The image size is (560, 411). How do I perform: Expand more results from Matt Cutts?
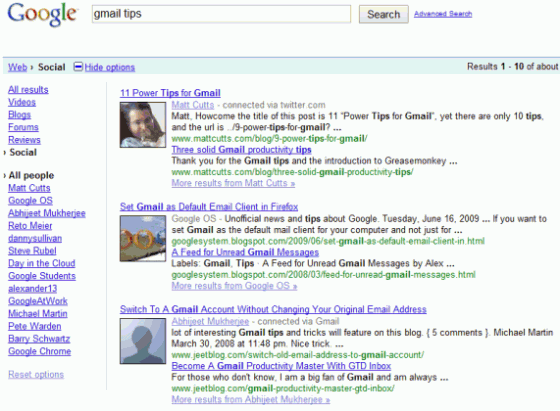pyautogui.click(x=233, y=183)
